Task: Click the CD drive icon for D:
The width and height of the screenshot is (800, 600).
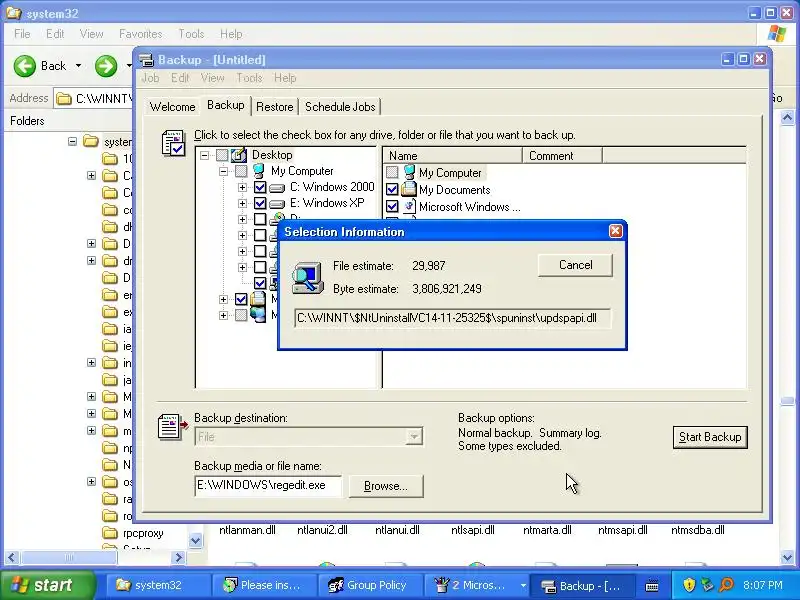Action: 277,219
